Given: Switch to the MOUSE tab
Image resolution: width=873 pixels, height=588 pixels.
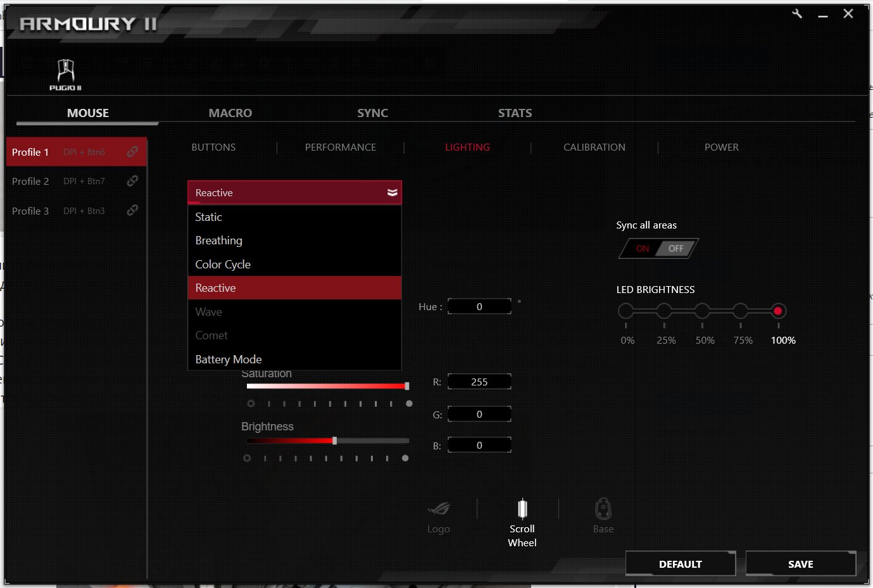Looking at the screenshot, I should 88,113.
